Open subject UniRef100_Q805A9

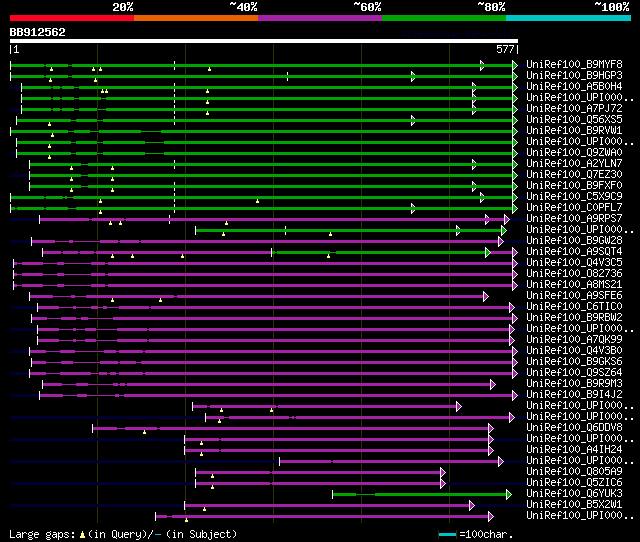coord(574,472)
